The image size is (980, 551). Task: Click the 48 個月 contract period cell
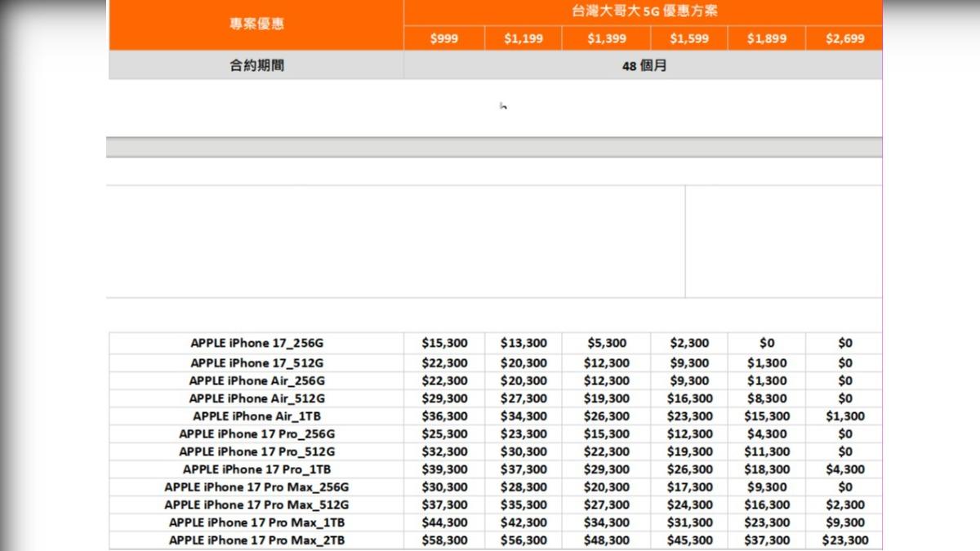[644, 65]
